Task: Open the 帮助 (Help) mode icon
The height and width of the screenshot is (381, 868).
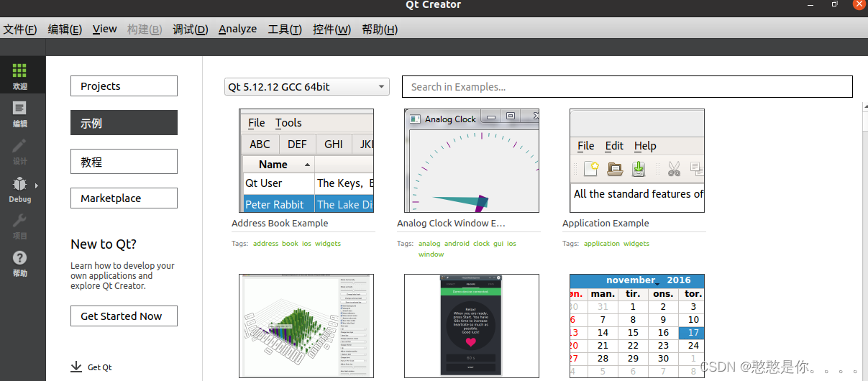Action: pyautogui.click(x=20, y=258)
